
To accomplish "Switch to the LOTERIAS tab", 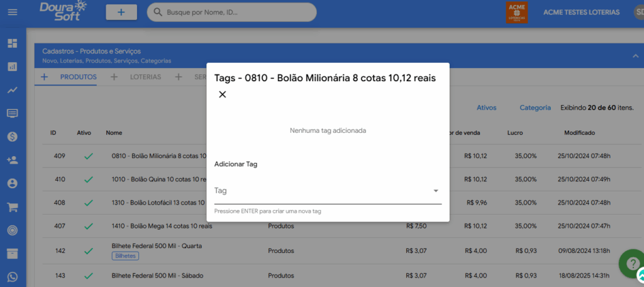I will click(x=145, y=77).
